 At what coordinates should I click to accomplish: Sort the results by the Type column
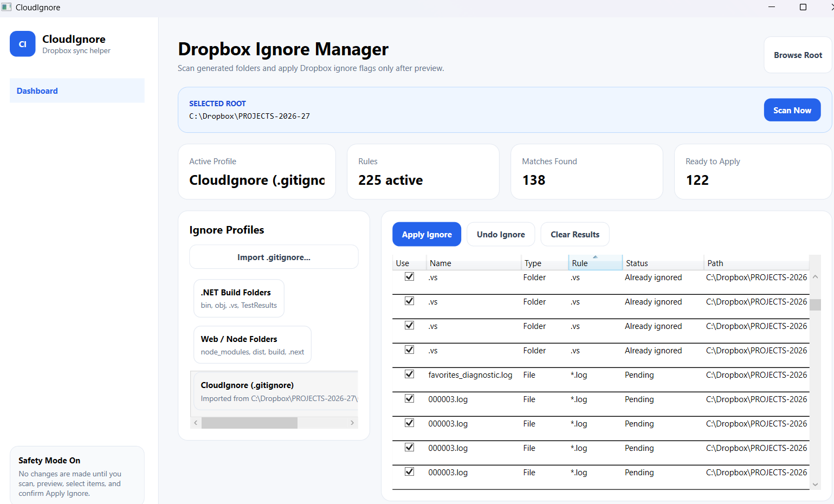pyautogui.click(x=545, y=263)
